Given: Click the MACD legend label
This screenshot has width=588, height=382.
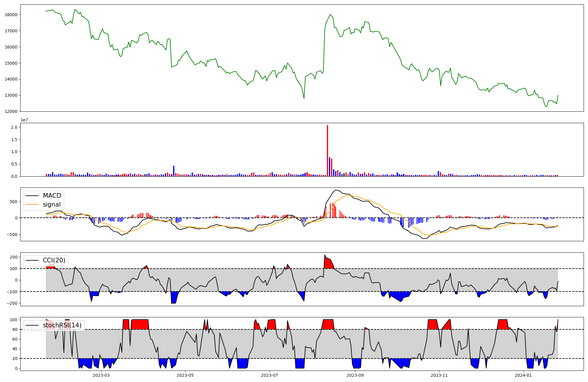Looking at the screenshot, I should click(x=52, y=196).
